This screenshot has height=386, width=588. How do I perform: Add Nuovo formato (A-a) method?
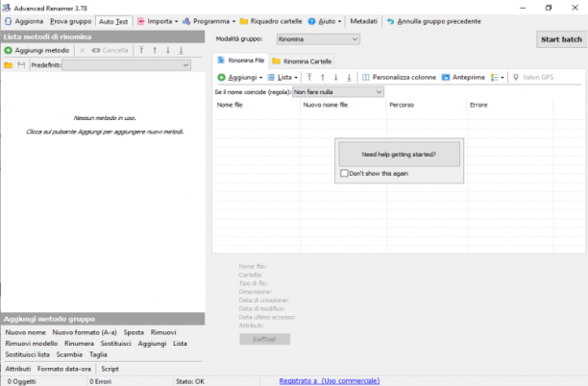click(x=85, y=332)
